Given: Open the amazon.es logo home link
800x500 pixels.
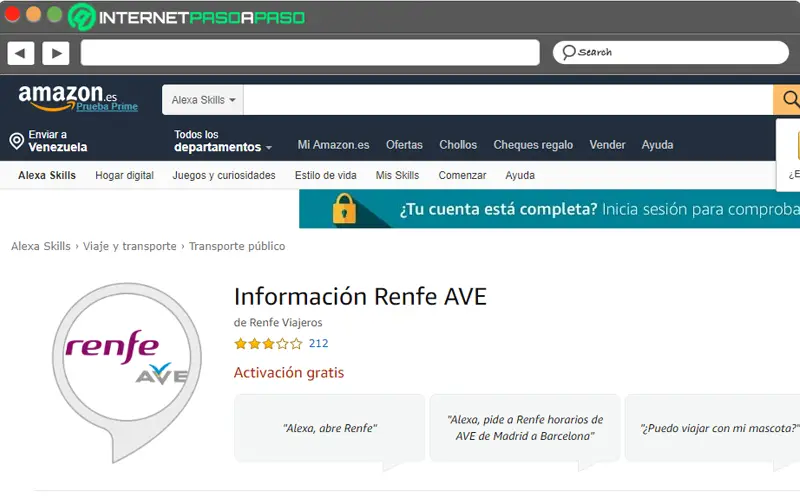Looking at the screenshot, I should pyautogui.click(x=68, y=97).
